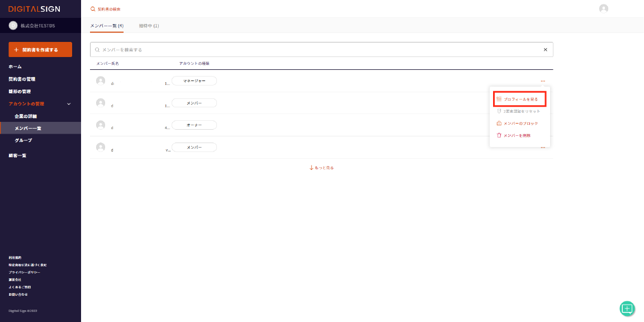Click the avatar of the オーナー member
This screenshot has width=644, height=322.
(101, 125)
